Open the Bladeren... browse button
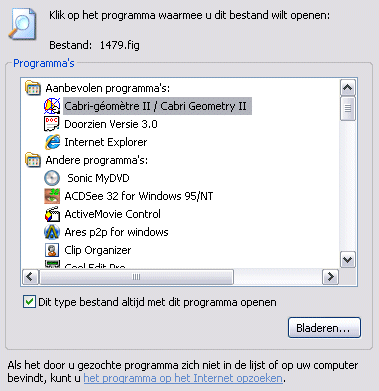The image size is (379, 391). [324, 328]
